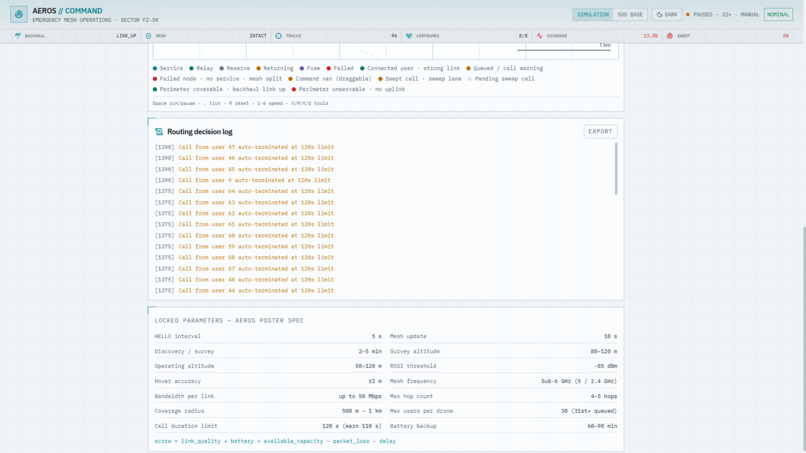Click the orange Command van legend dot
Screen dimensions: 806x453
coord(290,79)
